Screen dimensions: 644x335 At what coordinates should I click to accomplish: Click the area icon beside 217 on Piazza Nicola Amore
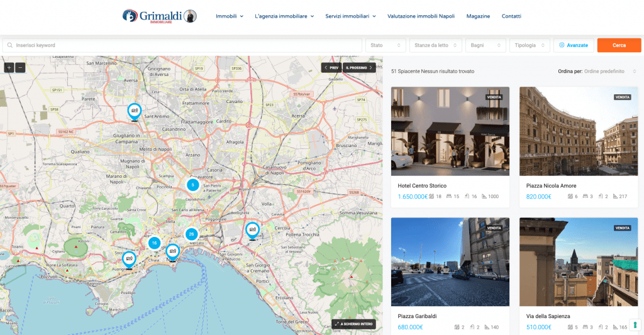tap(615, 197)
